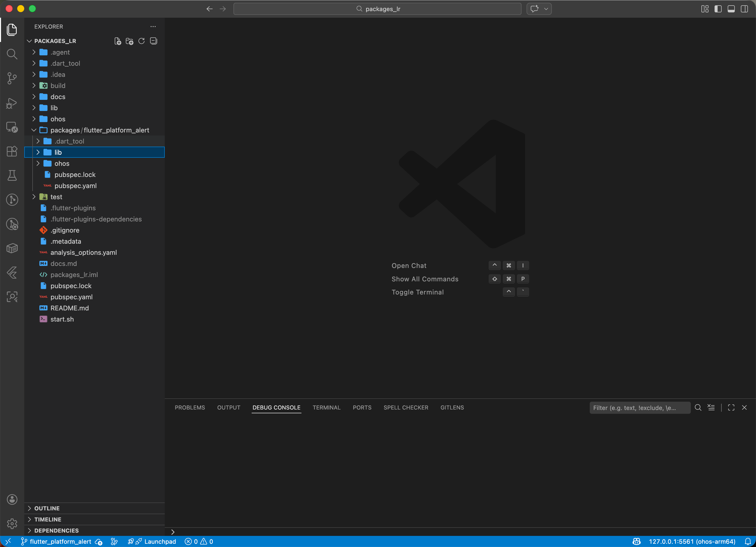Open the Source Control view
This screenshot has height=547, width=756.
point(12,79)
